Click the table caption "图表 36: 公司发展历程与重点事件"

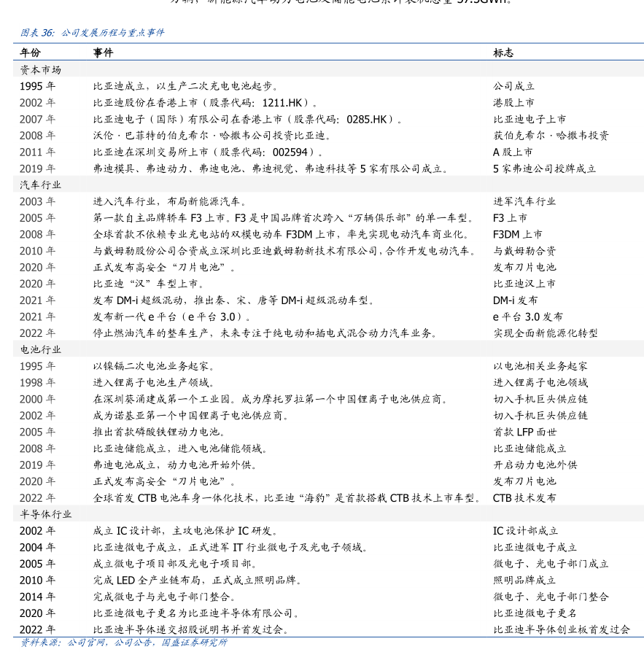tap(92, 33)
